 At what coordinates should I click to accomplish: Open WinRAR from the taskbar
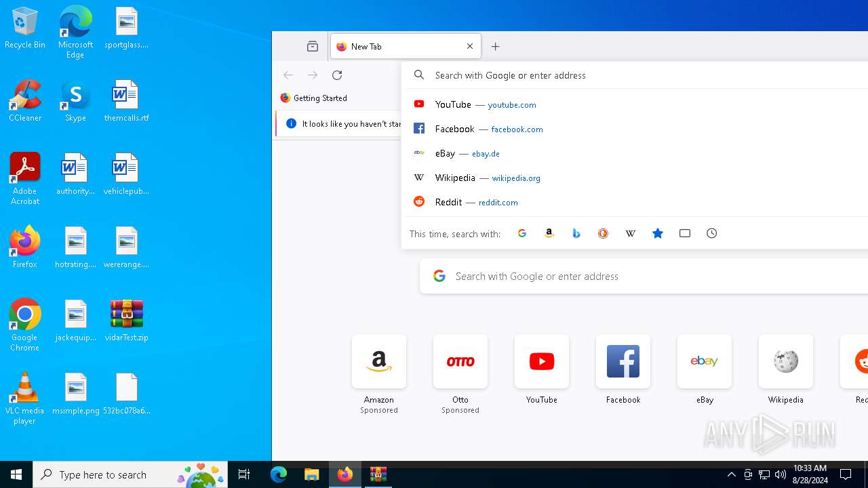[x=378, y=474]
